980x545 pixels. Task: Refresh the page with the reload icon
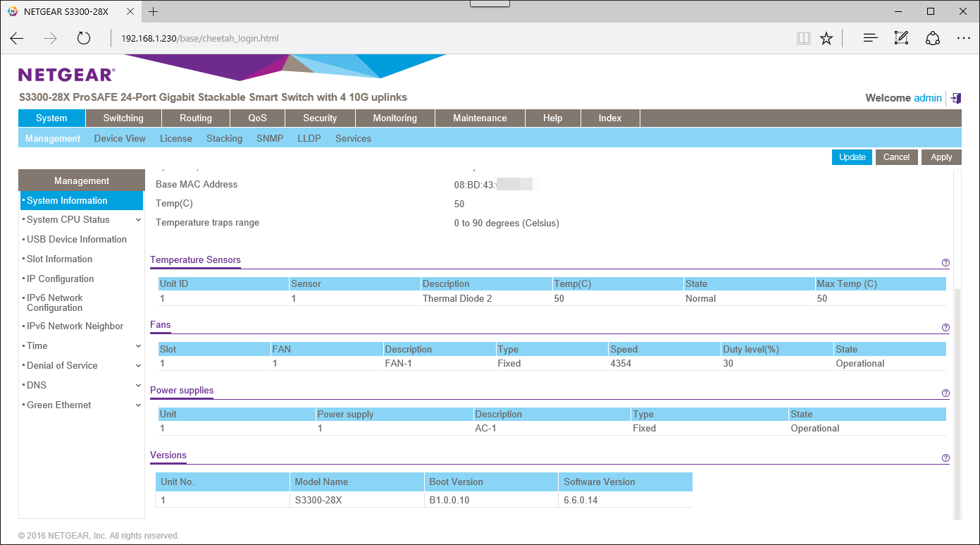[84, 38]
